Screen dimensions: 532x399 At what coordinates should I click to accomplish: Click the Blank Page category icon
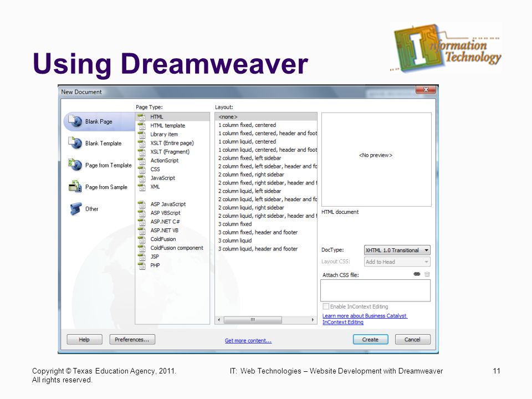coord(75,121)
